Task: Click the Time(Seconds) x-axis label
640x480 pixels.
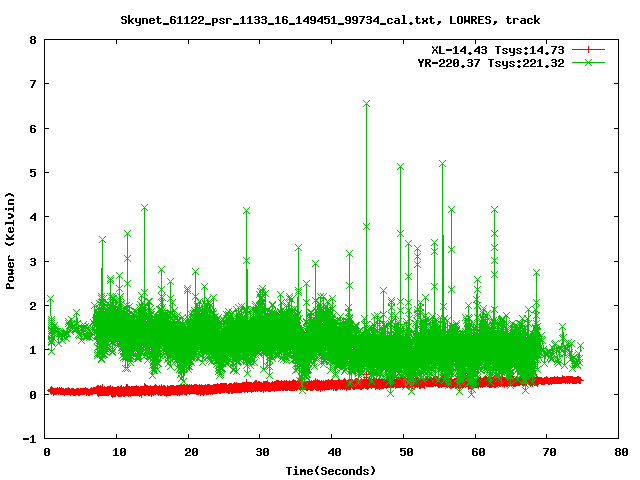Action: (331, 470)
